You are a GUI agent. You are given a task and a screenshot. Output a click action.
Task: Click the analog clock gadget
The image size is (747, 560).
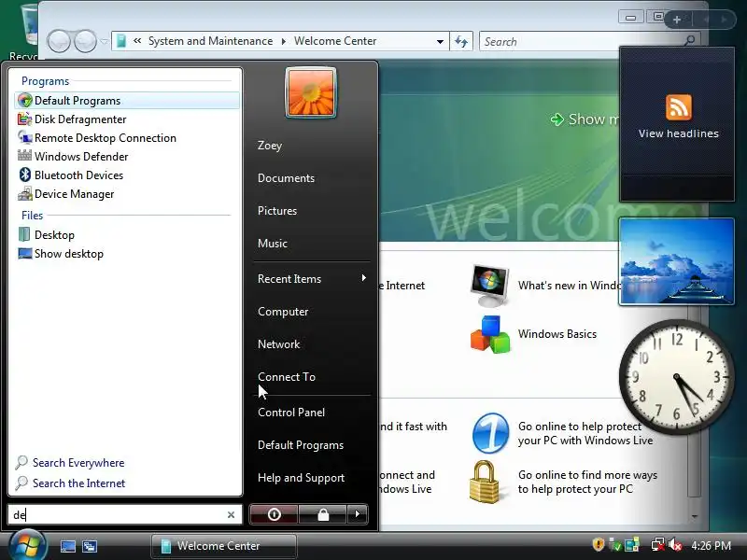point(676,377)
